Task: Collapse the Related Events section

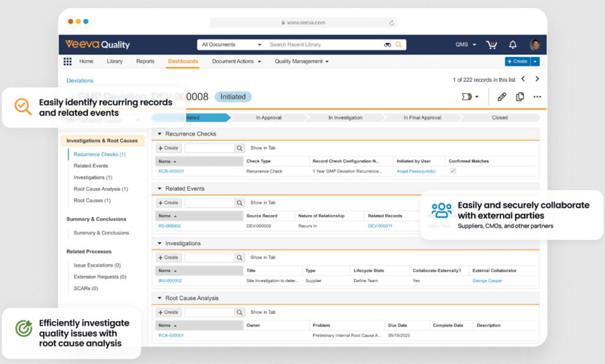Action: (160, 188)
